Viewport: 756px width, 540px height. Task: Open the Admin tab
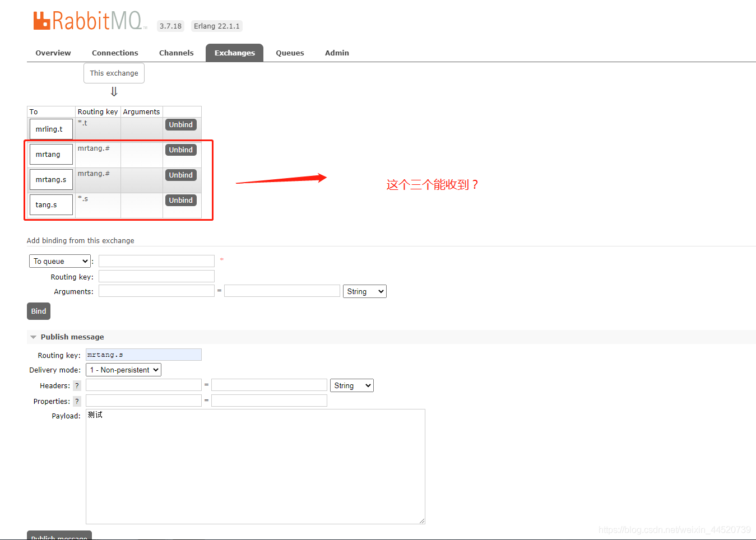pyautogui.click(x=337, y=53)
